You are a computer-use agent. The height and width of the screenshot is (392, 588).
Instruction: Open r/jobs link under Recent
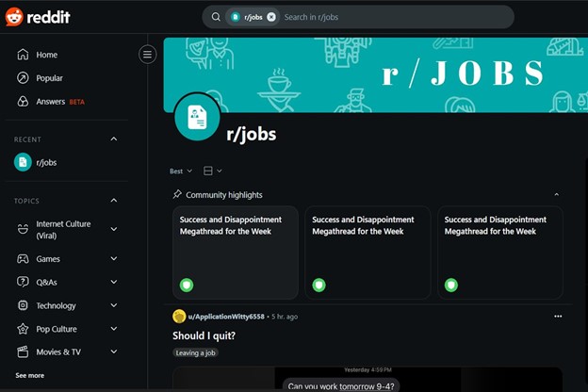(x=46, y=162)
